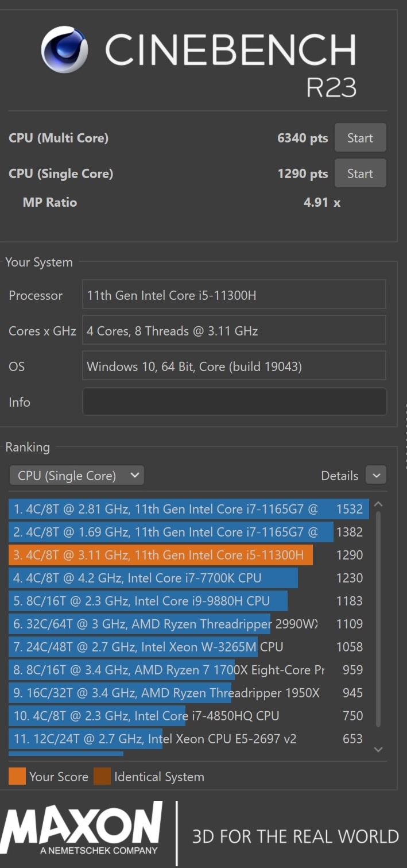Select the i7-1165G7 2.81 GHz ranking entry
This screenshot has width=407, height=868.
pyautogui.click(x=189, y=509)
